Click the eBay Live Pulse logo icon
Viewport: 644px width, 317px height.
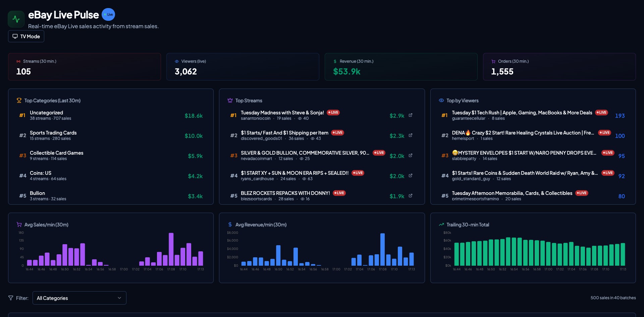(x=16, y=19)
